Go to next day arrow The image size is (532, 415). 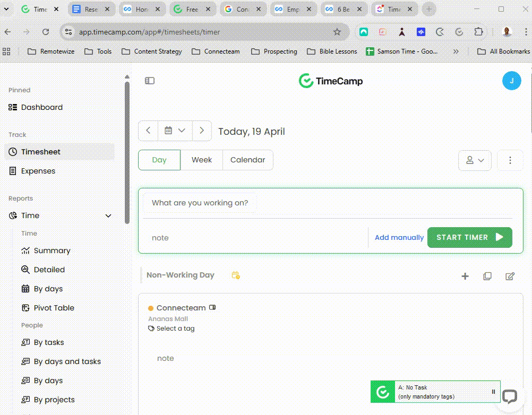(x=202, y=131)
